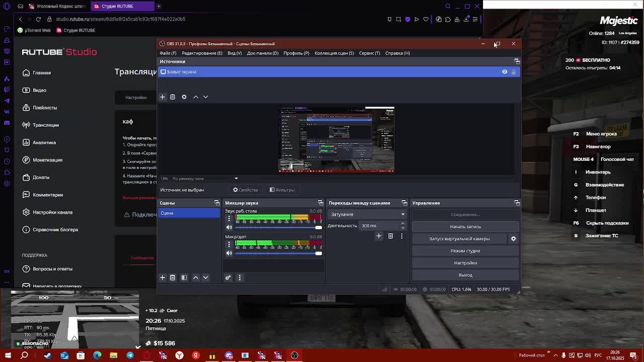Image resolution: width=644 pixels, height=362 pixels.
Task: Click OBS preview thumbnail canvas
Action: (x=337, y=139)
